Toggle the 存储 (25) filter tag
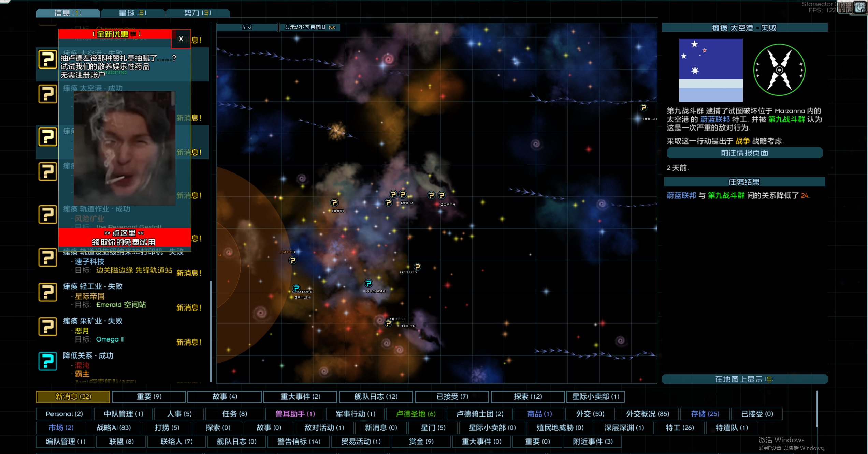Viewport: 868px width, 454px height. coord(705,414)
